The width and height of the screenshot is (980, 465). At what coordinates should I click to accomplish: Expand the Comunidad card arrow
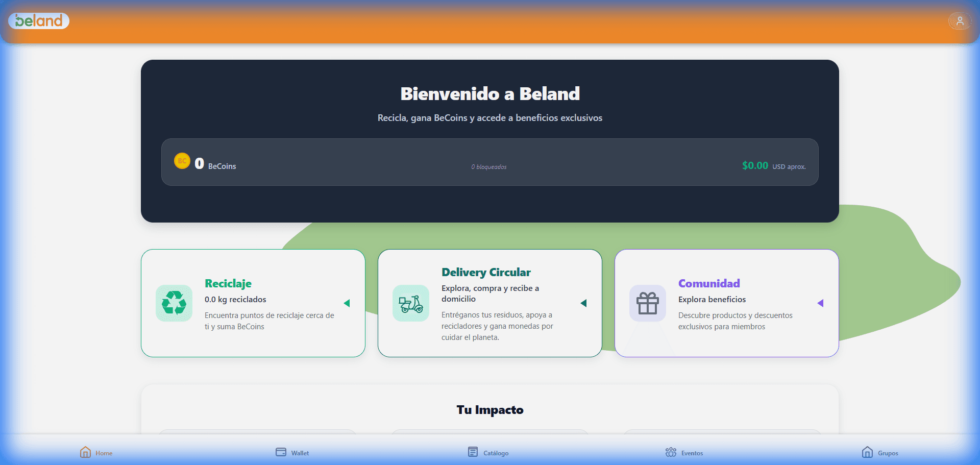(821, 303)
